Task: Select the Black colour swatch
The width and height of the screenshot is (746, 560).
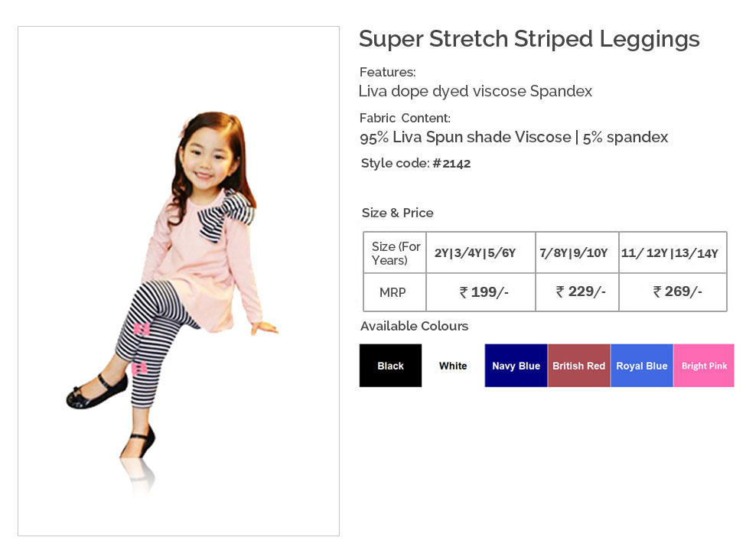Action: [x=390, y=366]
